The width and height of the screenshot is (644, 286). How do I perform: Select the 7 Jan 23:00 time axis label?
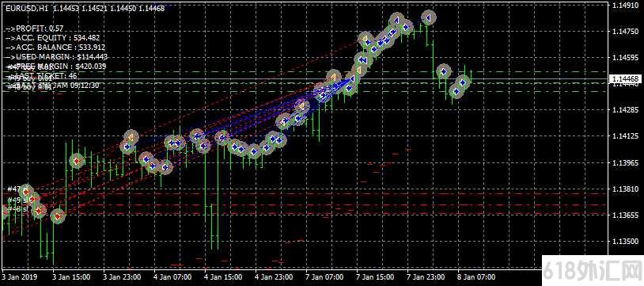pos(426,276)
